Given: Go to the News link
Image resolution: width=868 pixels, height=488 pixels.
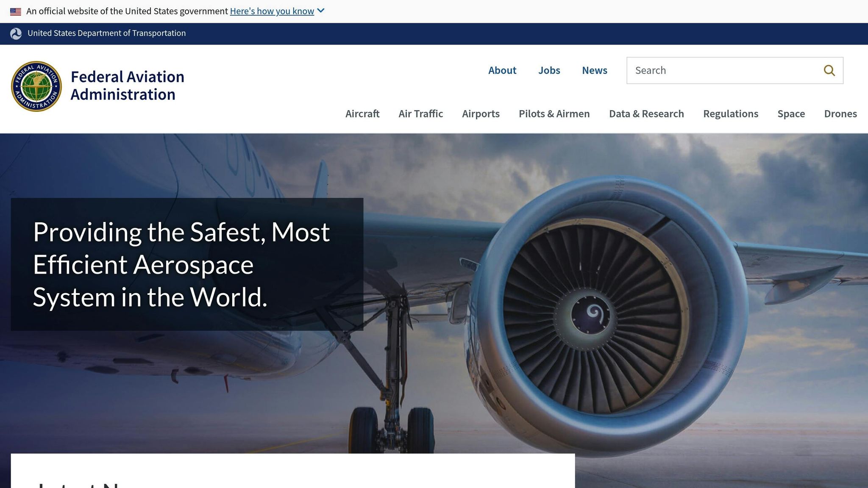Looking at the screenshot, I should pyautogui.click(x=594, y=70).
